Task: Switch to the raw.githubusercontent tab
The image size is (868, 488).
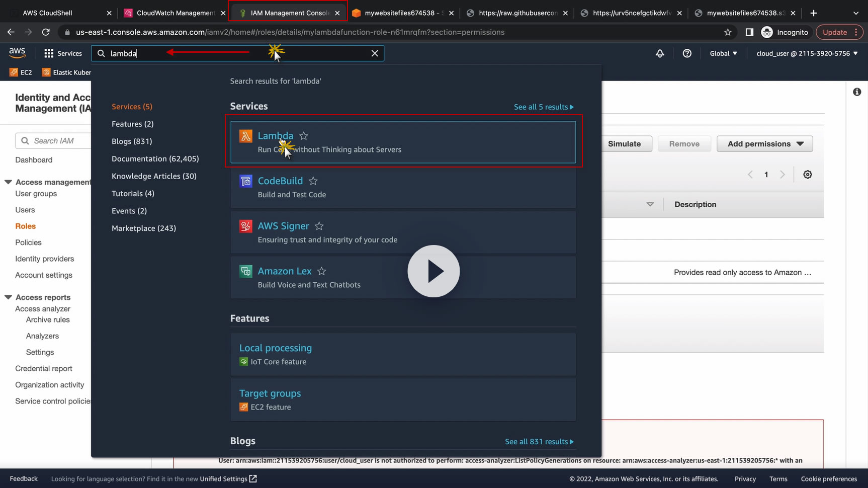Action: (x=516, y=13)
